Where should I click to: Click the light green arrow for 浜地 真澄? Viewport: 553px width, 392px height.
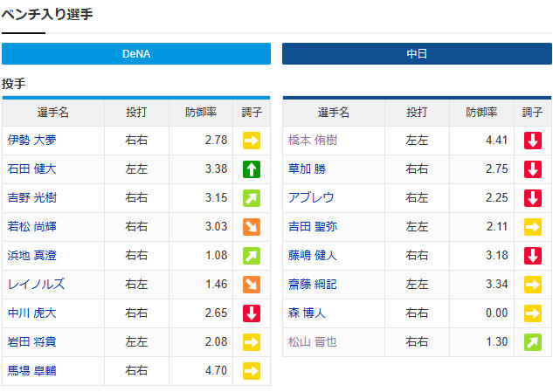[x=252, y=256]
